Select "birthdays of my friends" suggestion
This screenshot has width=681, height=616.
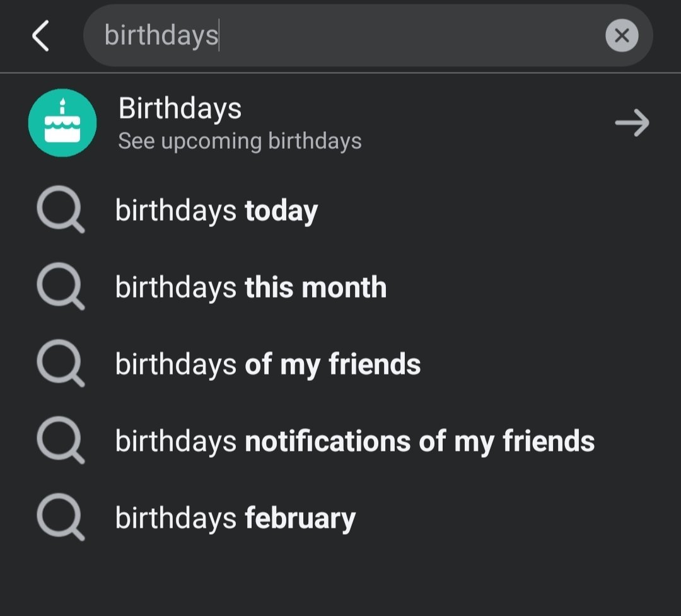pyautogui.click(x=267, y=365)
